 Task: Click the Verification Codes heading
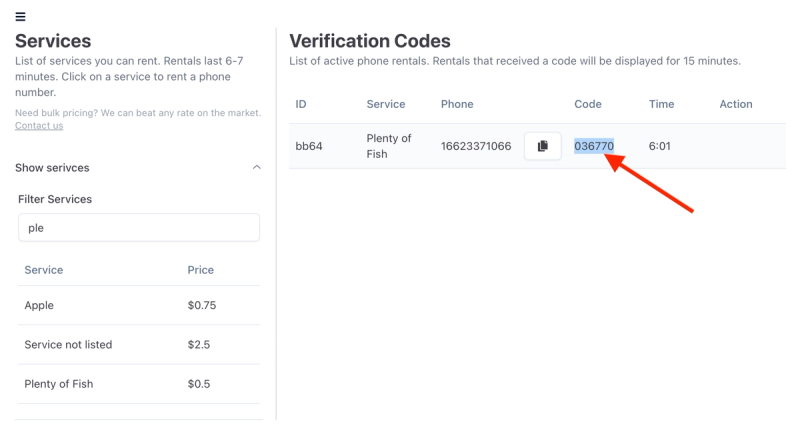pos(370,41)
